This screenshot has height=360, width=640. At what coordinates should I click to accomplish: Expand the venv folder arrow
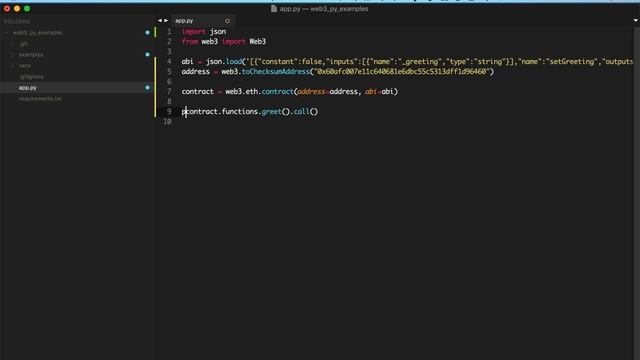(x=13, y=66)
